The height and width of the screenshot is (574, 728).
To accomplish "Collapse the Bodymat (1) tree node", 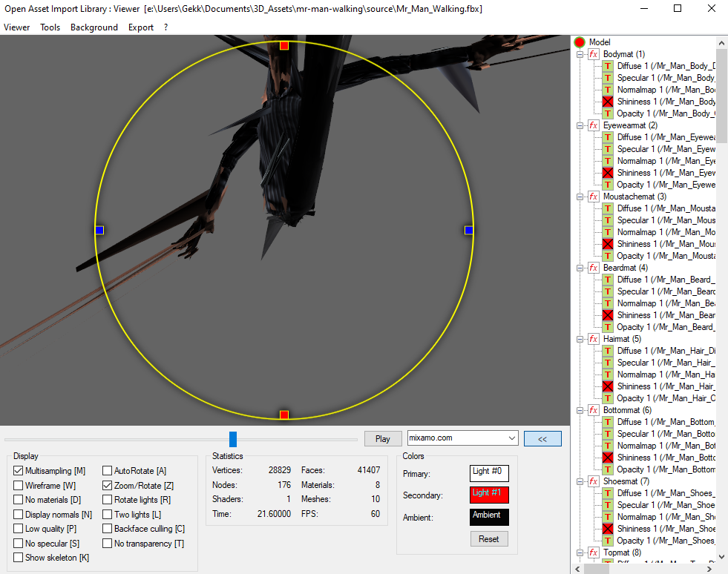I will (x=580, y=54).
